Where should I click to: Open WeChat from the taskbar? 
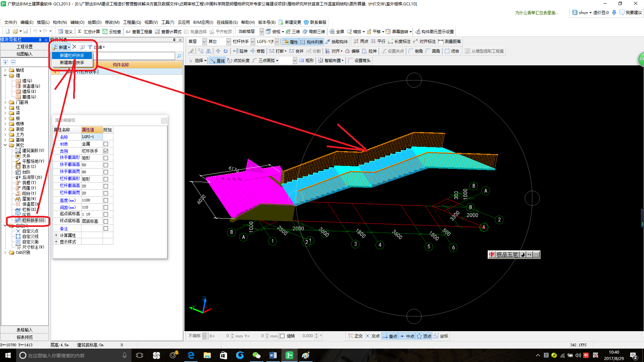(256, 355)
